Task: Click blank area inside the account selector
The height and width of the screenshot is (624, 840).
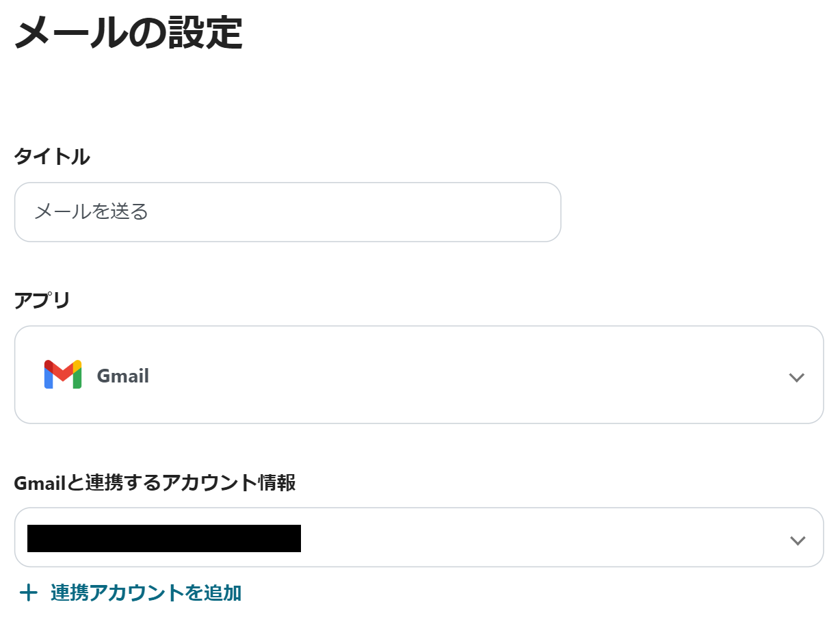Action: pyautogui.click(x=547, y=538)
